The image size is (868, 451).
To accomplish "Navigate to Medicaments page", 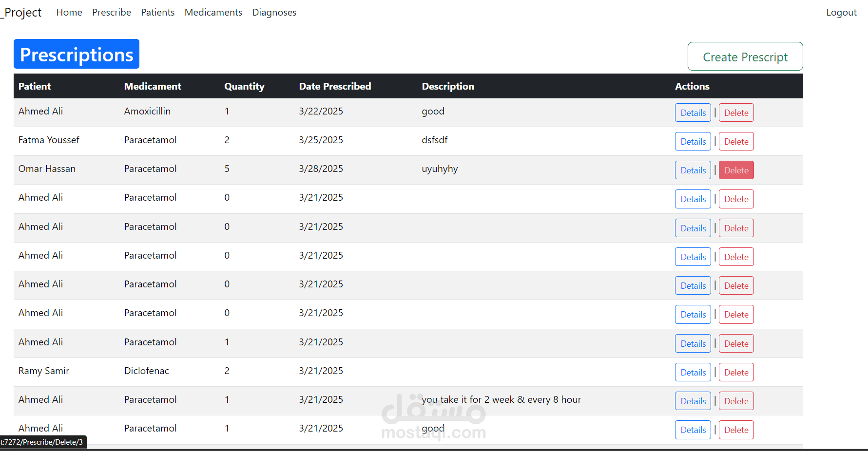I will tap(213, 12).
